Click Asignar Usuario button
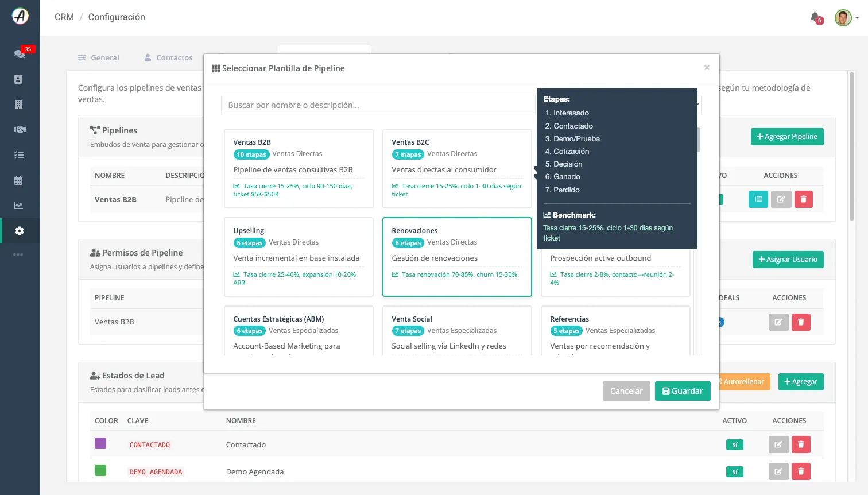Viewport: 868px width, 495px height. click(x=788, y=260)
